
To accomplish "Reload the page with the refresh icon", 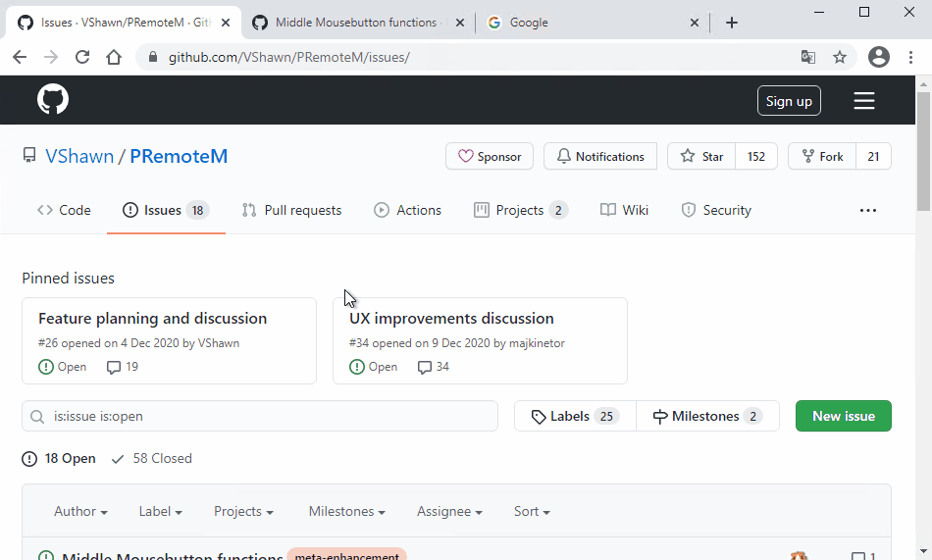I will 82,57.
